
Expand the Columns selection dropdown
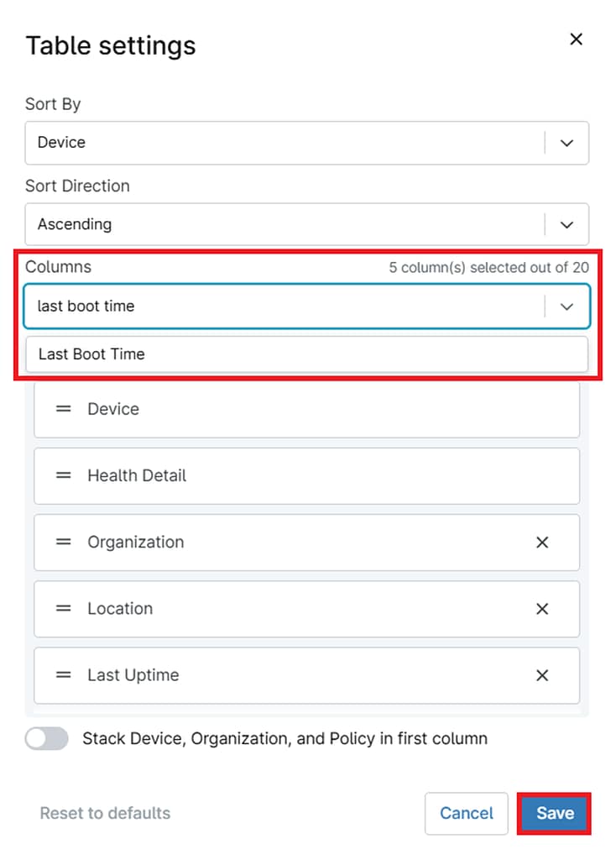click(x=566, y=306)
